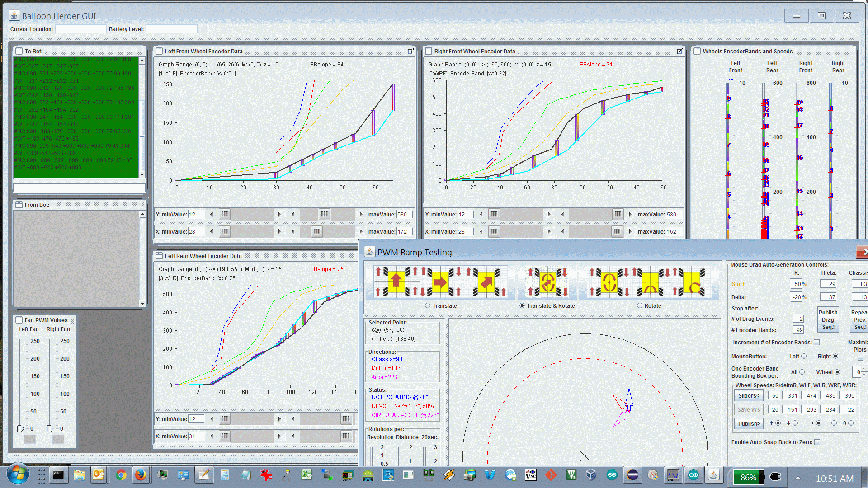The image size is (868, 488).
Task: Select the sideways-right translate chassis icon
Action: [x=440, y=282]
